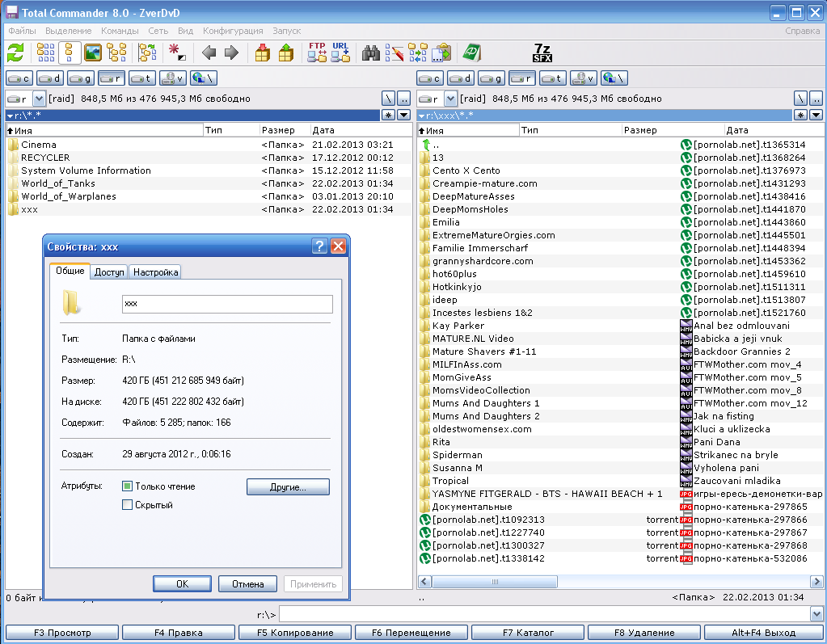The width and height of the screenshot is (827, 644).
Task: Click the folder name field in properties
Action: pos(227,304)
